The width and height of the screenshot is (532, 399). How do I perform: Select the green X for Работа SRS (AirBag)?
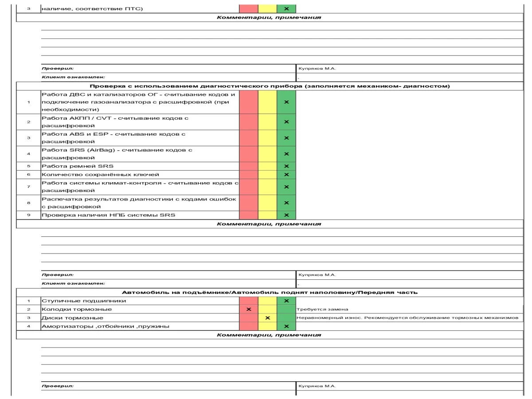(286, 154)
